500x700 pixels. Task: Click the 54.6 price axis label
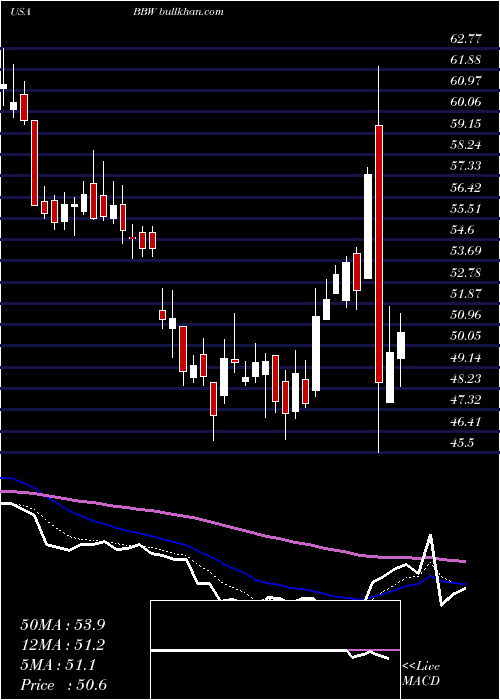click(462, 229)
